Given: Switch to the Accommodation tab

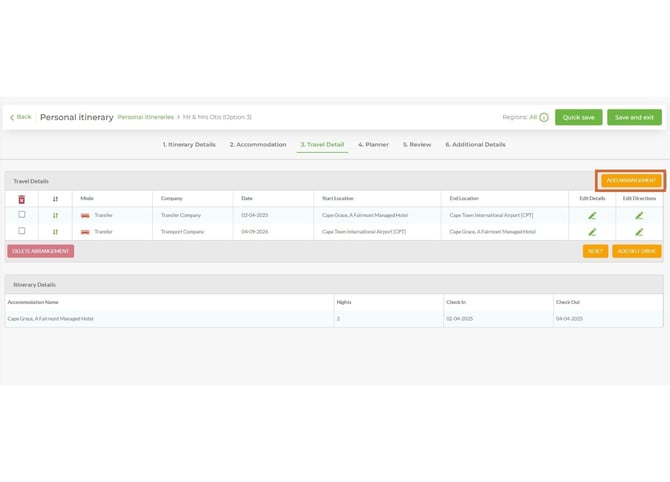Looking at the screenshot, I should [x=258, y=144].
